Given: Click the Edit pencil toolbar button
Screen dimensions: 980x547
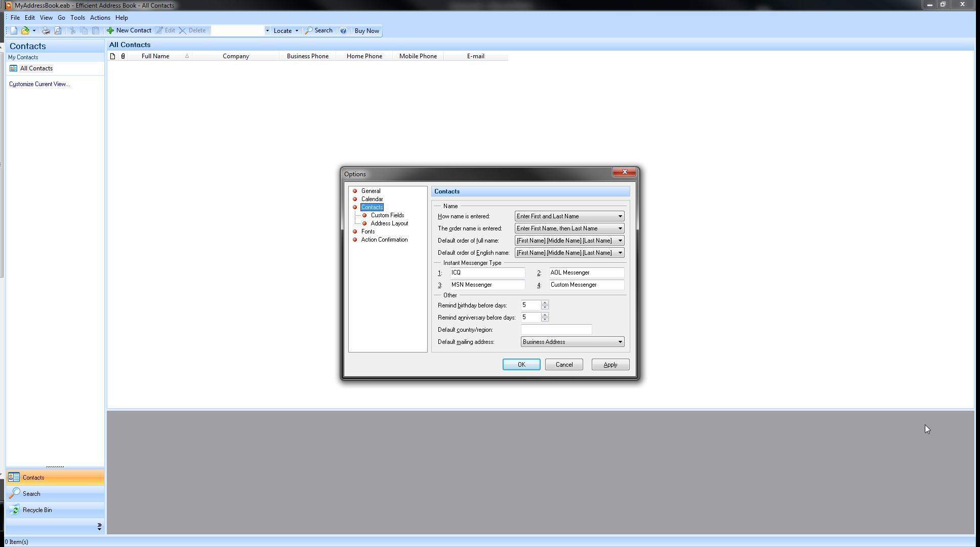Looking at the screenshot, I should tap(166, 30).
